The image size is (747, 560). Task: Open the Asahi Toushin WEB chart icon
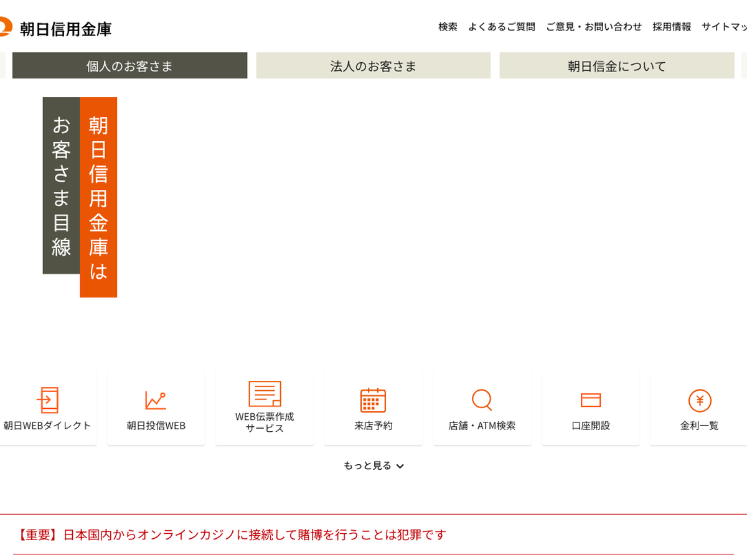click(156, 400)
